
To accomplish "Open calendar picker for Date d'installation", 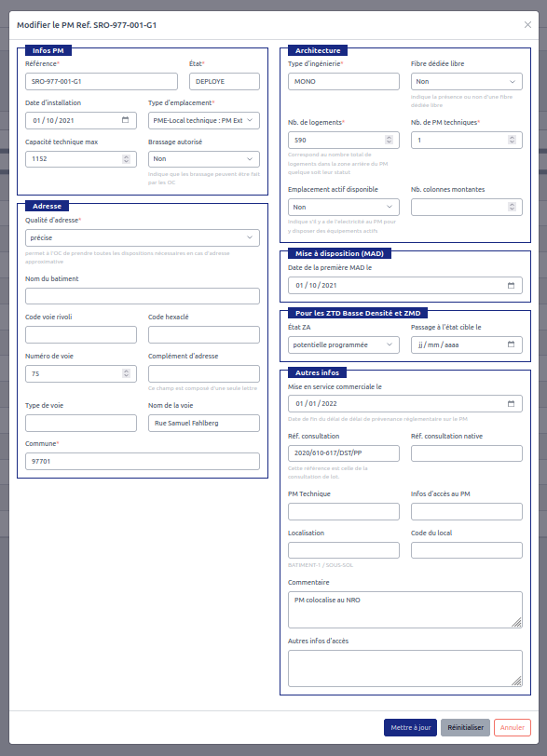I will [126, 120].
